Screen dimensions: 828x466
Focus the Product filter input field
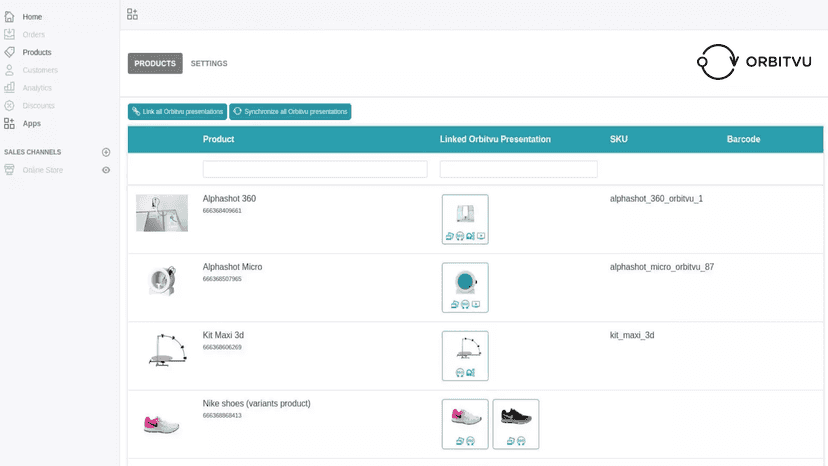pyautogui.click(x=315, y=169)
